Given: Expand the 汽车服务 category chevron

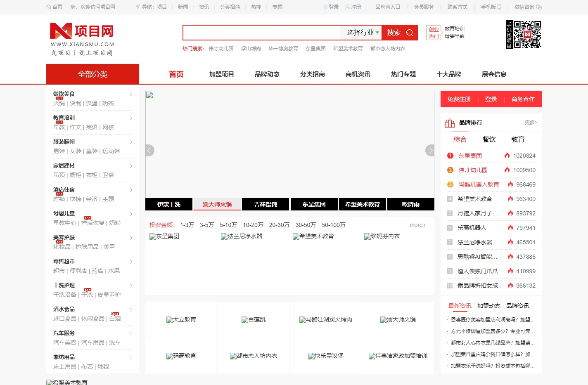Looking at the screenshot, I should point(131,334).
